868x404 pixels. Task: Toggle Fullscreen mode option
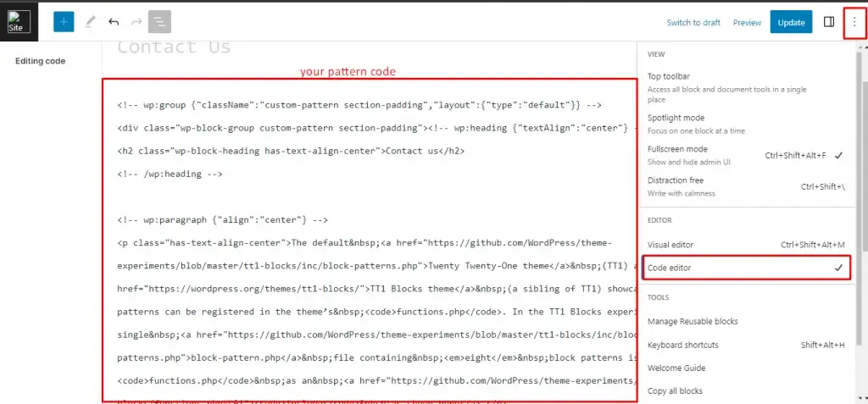745,155
